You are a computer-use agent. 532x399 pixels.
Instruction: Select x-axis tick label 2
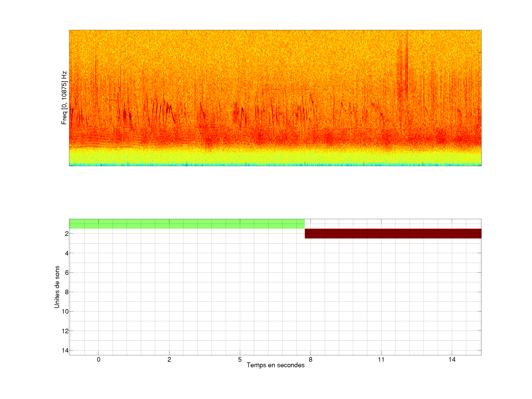pyautogui.click(x=169, y=359)
